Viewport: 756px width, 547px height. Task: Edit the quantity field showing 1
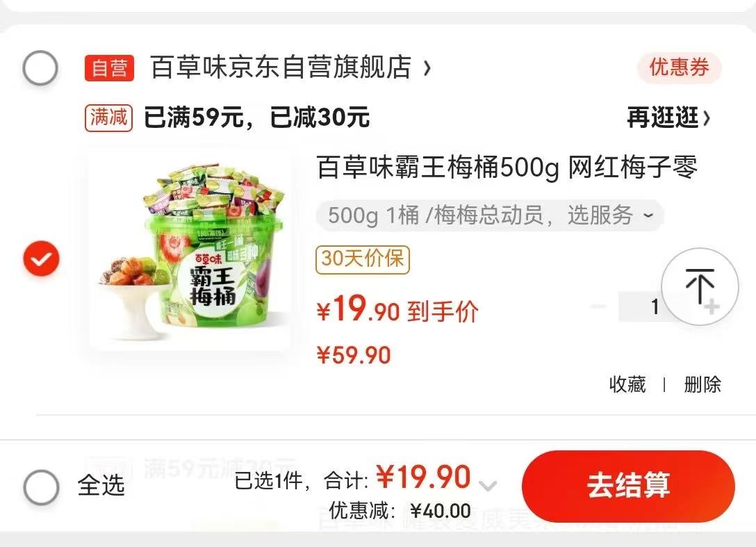click(655, 307)
